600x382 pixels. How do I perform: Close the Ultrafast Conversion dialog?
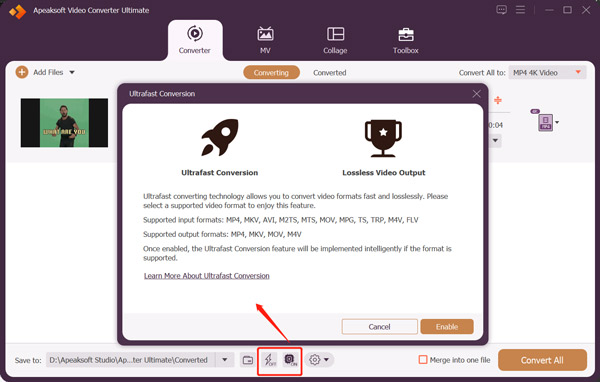pyautogui.click(x=476, y=94)
